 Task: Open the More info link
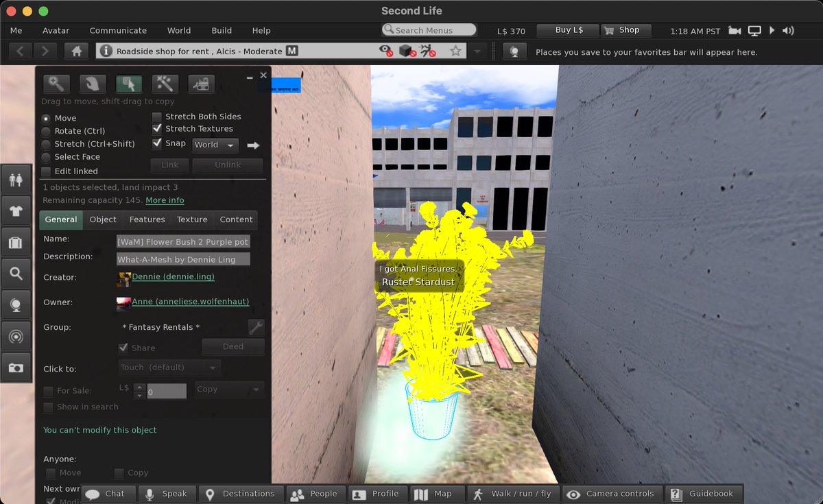[165, 200]
